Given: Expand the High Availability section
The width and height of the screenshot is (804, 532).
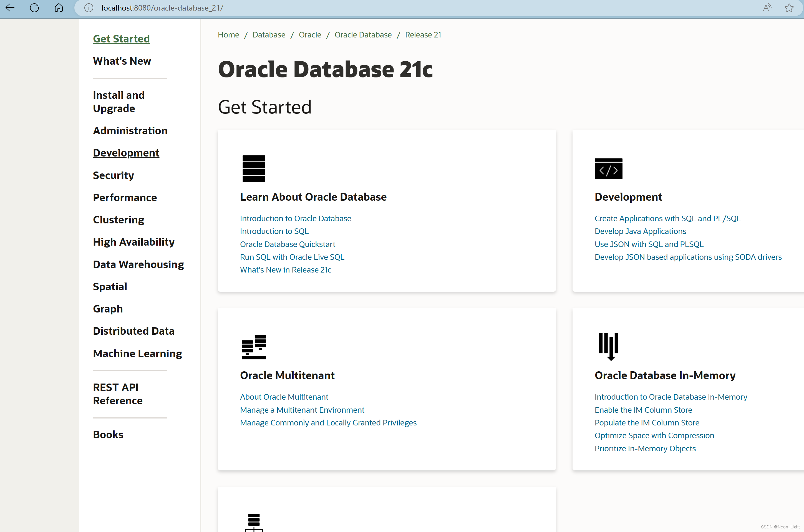Looking at the screenshot, I should [133, 242].
